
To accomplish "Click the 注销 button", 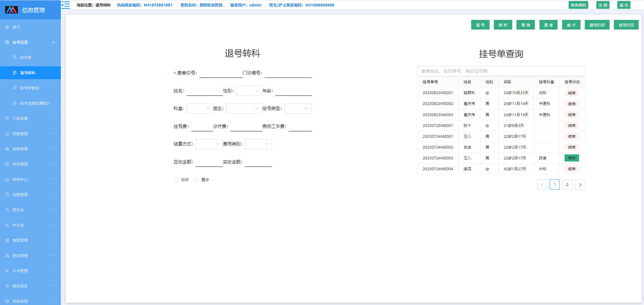I will click(603, 5).
